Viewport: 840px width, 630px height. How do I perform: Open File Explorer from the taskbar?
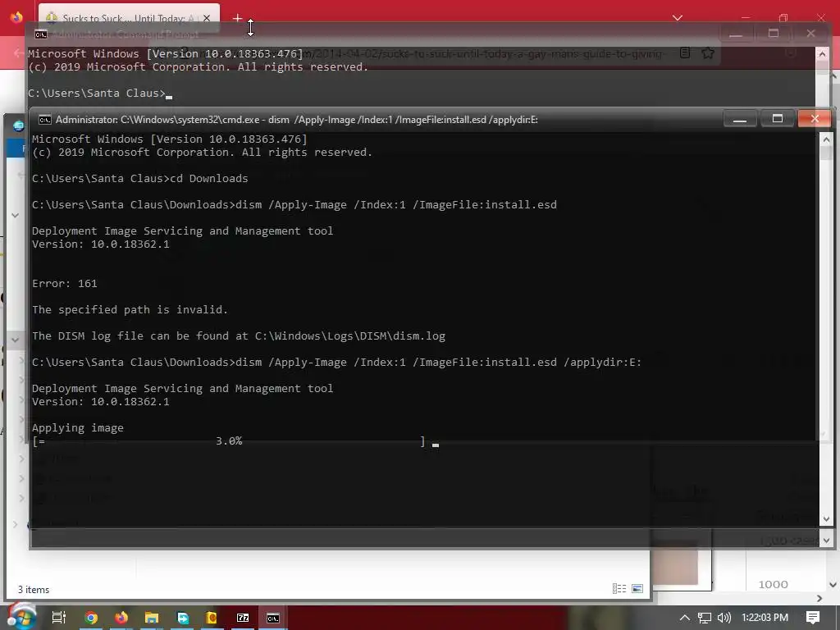tap(152, 618)
